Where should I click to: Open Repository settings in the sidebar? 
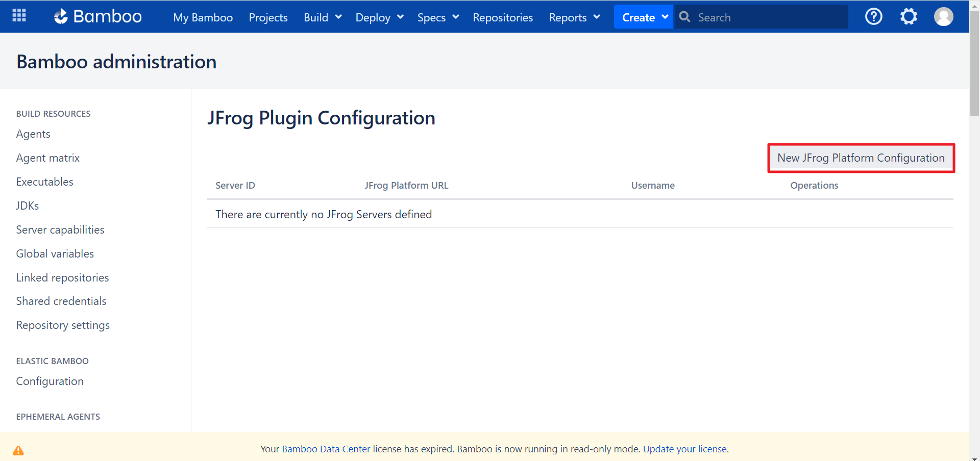pos(63,325)
